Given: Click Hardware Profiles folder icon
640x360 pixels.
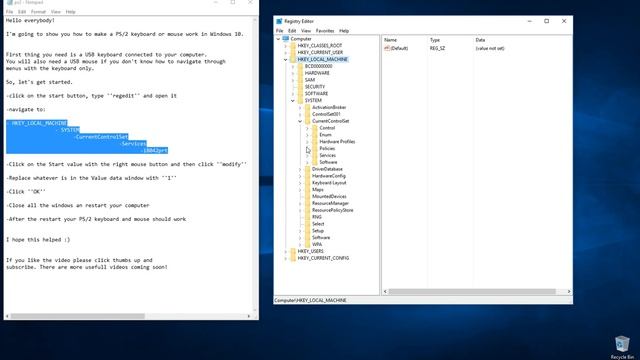Looking at the screenshot, I should 315,142.
